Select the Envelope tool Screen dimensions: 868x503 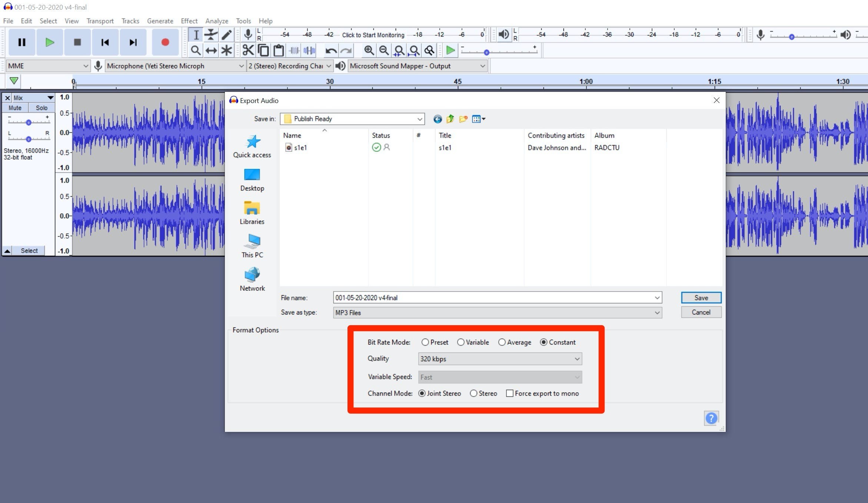click(x=211, y=34)
